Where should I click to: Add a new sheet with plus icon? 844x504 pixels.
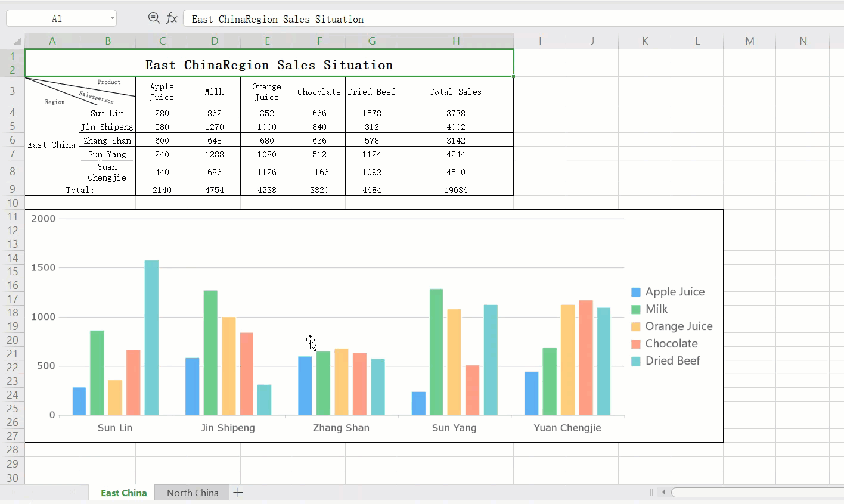point(238,493)
